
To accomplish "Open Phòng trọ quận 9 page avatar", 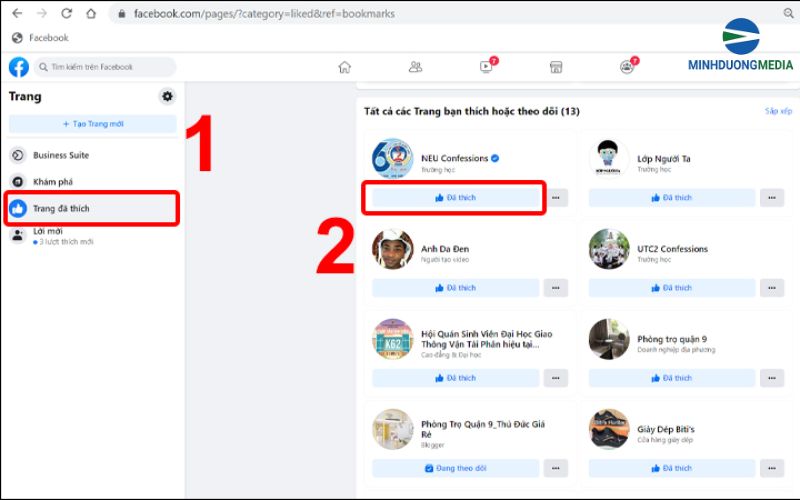I will pyautogui.click(x=609, y=339).
